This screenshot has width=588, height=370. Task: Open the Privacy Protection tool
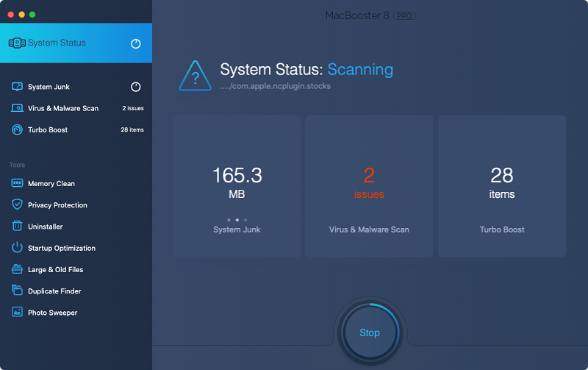[x=76, y=205]
